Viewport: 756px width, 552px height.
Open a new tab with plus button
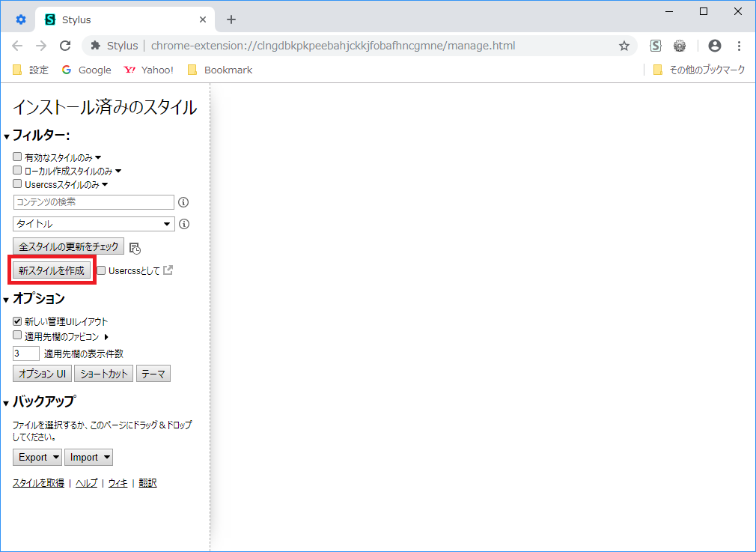pyautogui.click(x=231, y=19)
